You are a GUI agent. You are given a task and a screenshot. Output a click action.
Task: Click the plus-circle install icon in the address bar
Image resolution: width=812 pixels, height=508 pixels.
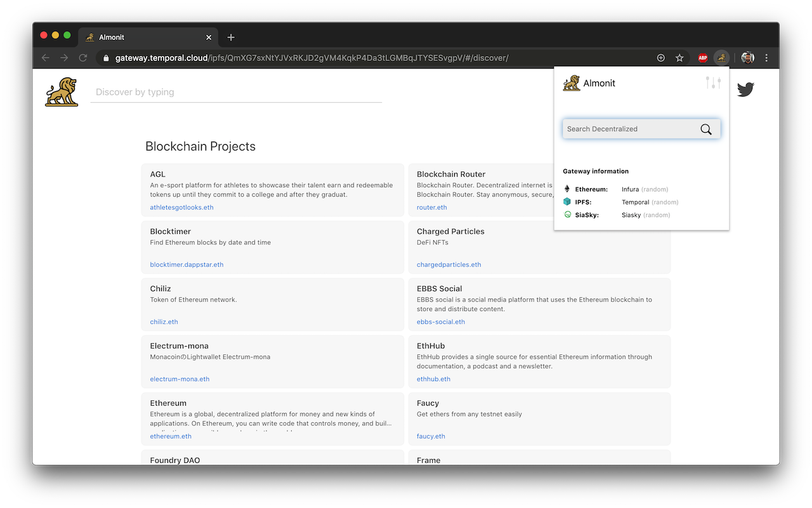(661, 58)
